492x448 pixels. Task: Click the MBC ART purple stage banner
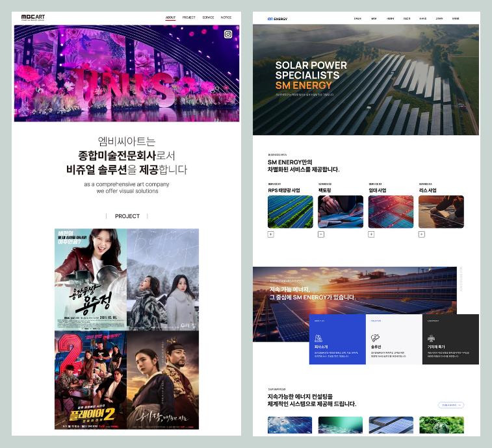(127, 73)
